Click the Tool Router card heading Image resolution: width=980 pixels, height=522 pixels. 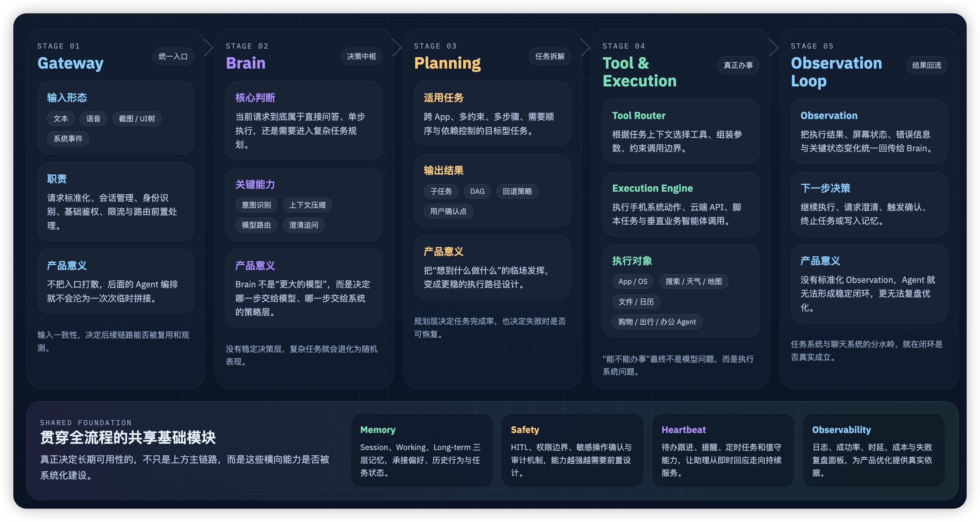tap(639, 115)
